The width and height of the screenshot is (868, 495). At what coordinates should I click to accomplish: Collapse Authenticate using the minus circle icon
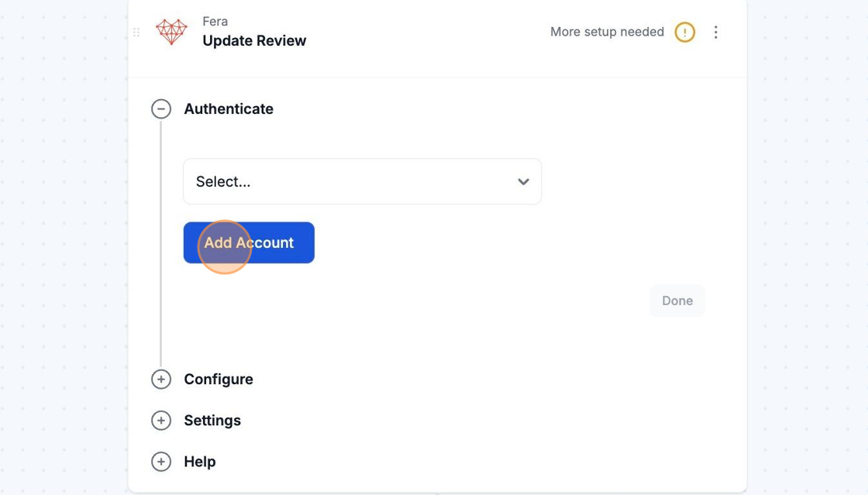(x=161, y=109)
